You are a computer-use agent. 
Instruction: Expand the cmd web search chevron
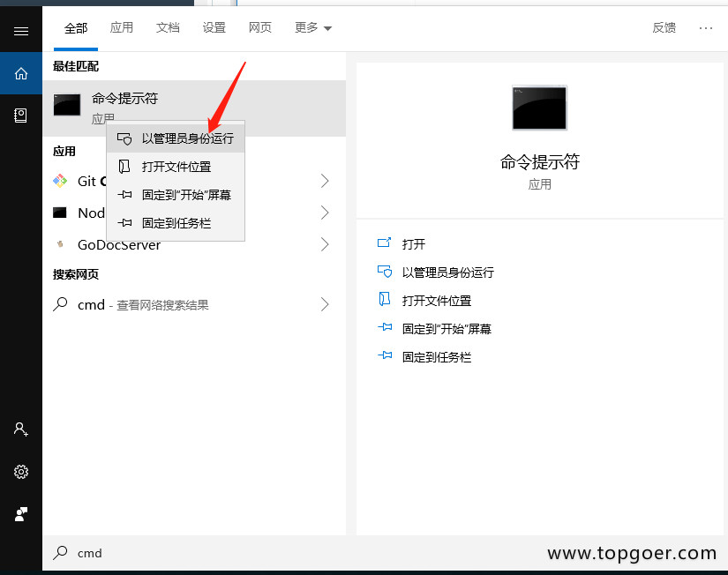tap(325, 304)
